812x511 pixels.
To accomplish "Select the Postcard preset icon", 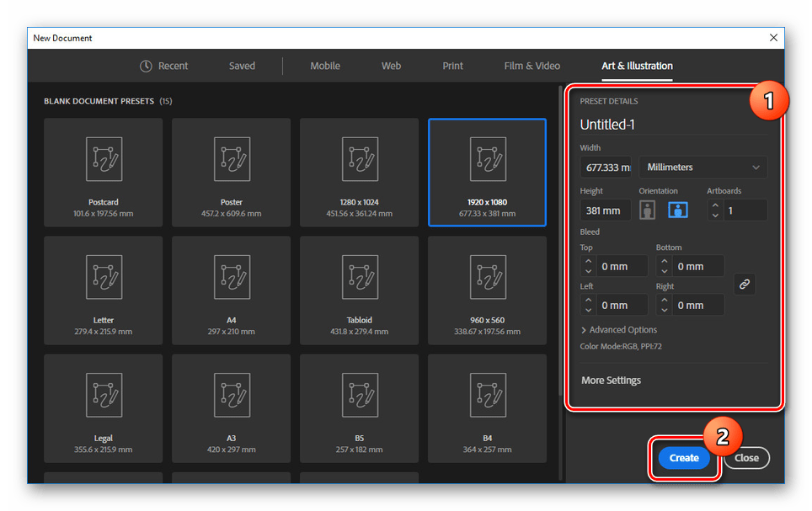I will click(x=104, y=159).
